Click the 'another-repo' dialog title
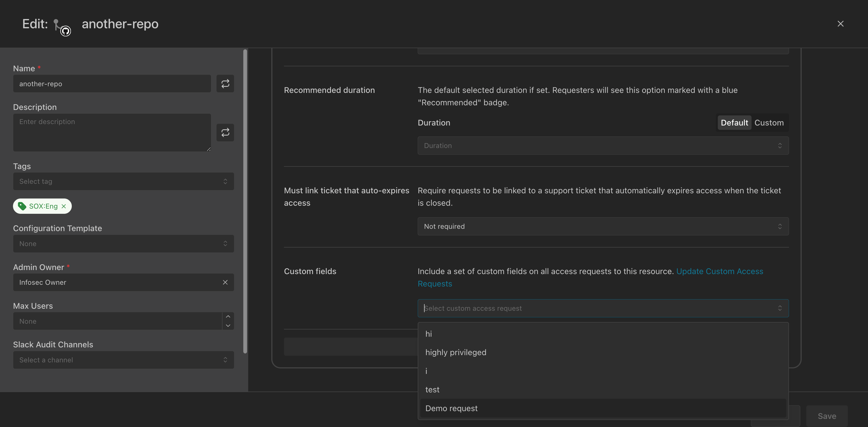This screenshot has height=427, width=868. pos(120,24)
